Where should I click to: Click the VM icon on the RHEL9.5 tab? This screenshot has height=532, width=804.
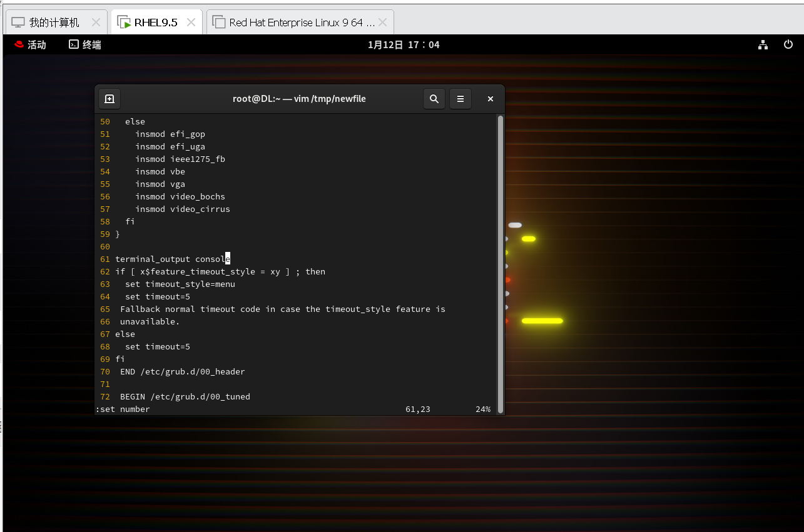point(123,21)
